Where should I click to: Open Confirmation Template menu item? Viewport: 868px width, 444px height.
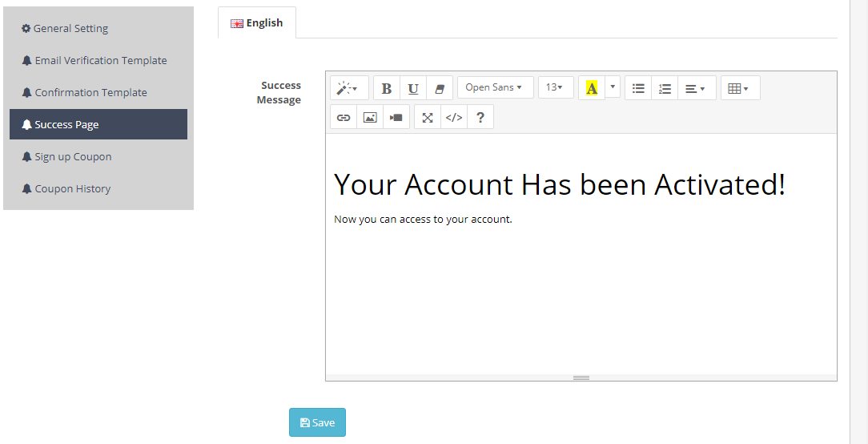98,93
